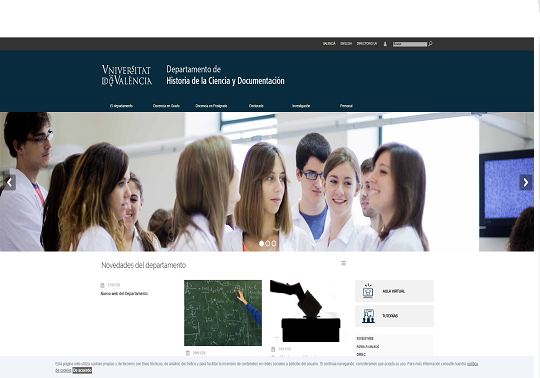The width and height of the screenshot is (540, 378).
Task: Click the Novedades del departamento heading
Action: coord(144,265)
